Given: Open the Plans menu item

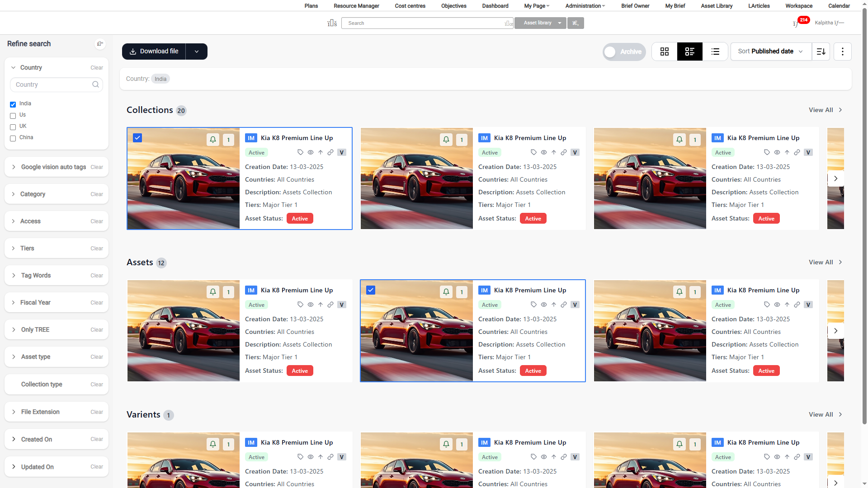Looking at the screenshot, I should tap(311, 6).
